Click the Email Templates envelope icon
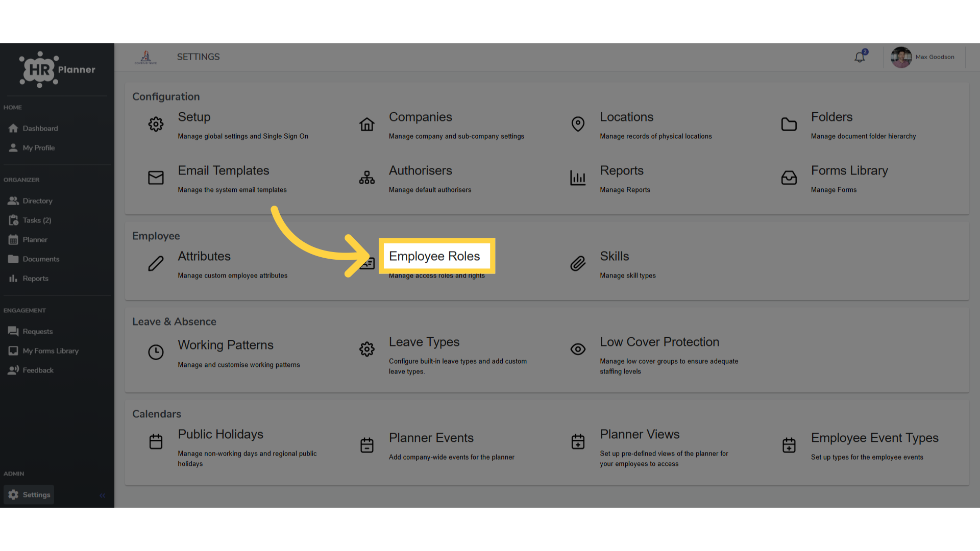Viewport: 980px width, 551px height. tap(156, 178)
